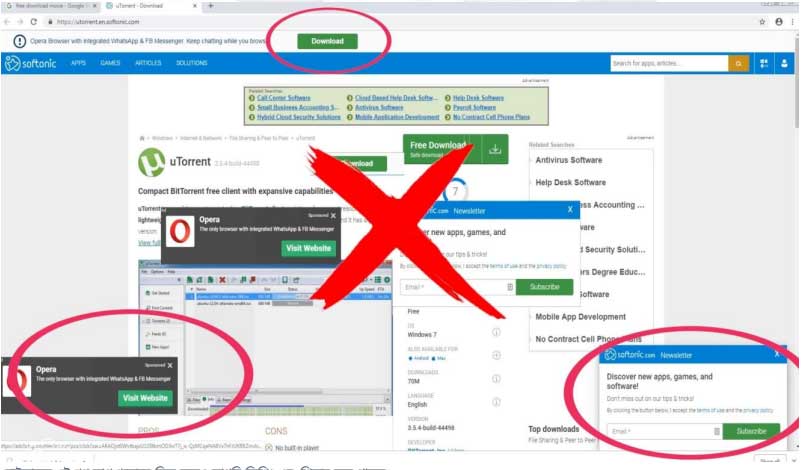Click the 'Search for apps, articles' field

tap(668, 64)
